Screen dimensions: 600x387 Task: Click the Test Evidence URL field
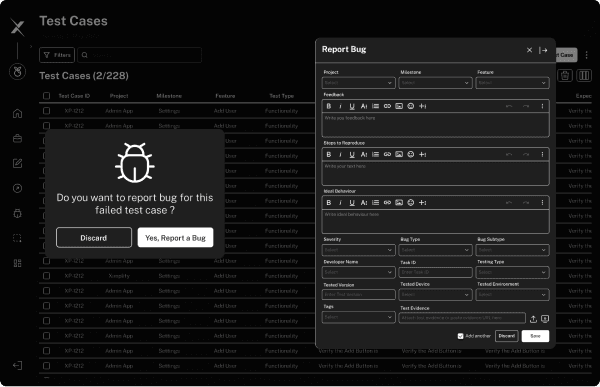[x=462, y=318]
